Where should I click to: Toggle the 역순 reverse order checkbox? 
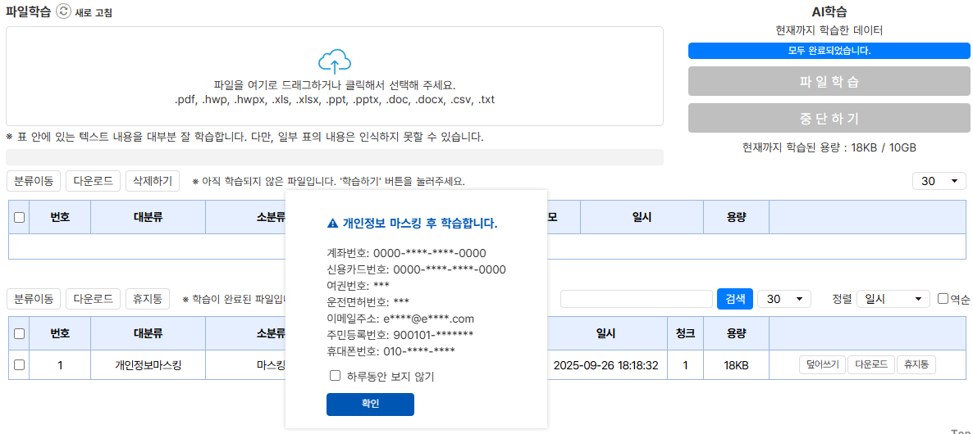(942, 299)
